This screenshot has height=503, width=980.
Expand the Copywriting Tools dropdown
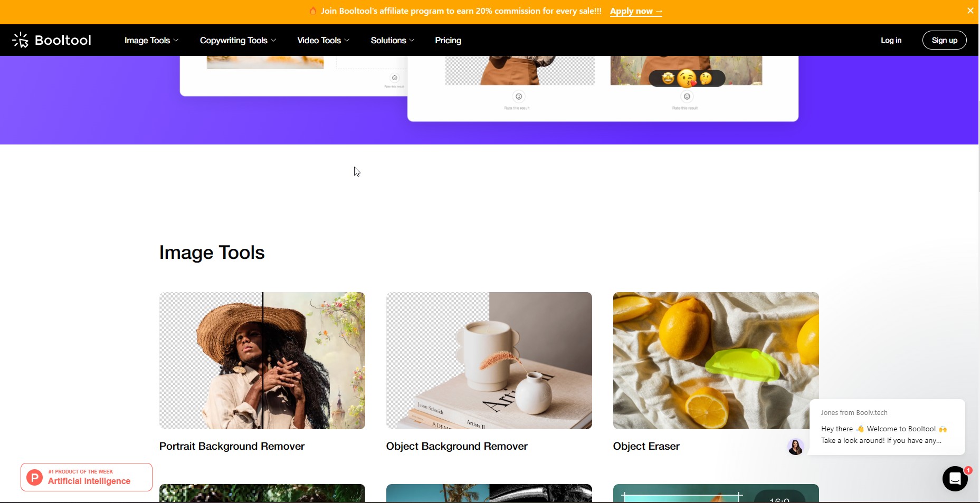[x=238, y=40]
